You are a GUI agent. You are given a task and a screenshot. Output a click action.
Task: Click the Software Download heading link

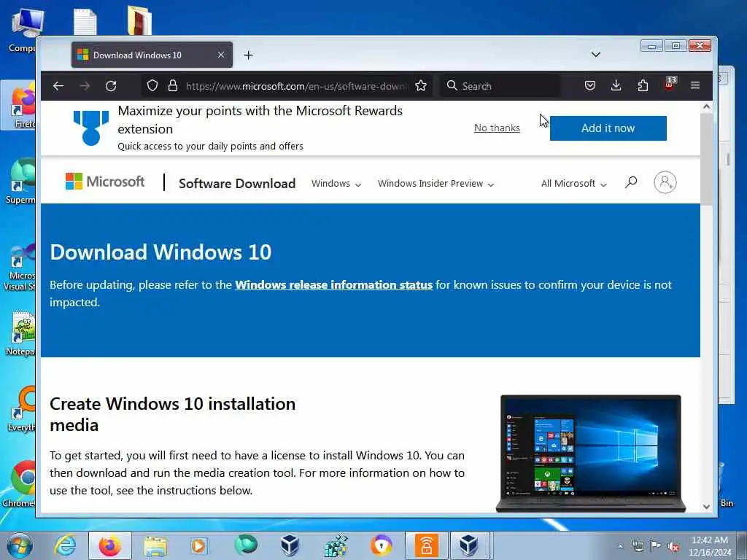(x=237, y=183)
